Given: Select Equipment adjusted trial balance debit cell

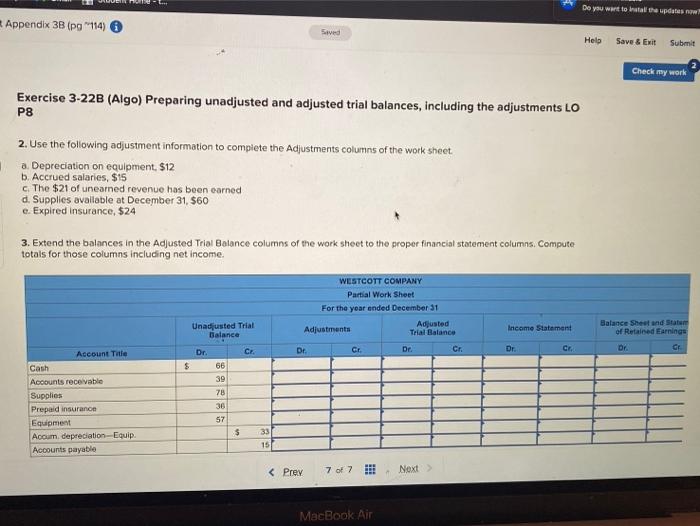Looking at the screenshot, I should click(x=406, y=417).
